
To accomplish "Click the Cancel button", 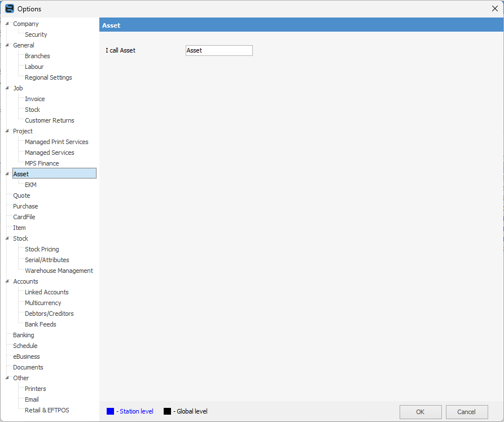I will tap(467, 412).
